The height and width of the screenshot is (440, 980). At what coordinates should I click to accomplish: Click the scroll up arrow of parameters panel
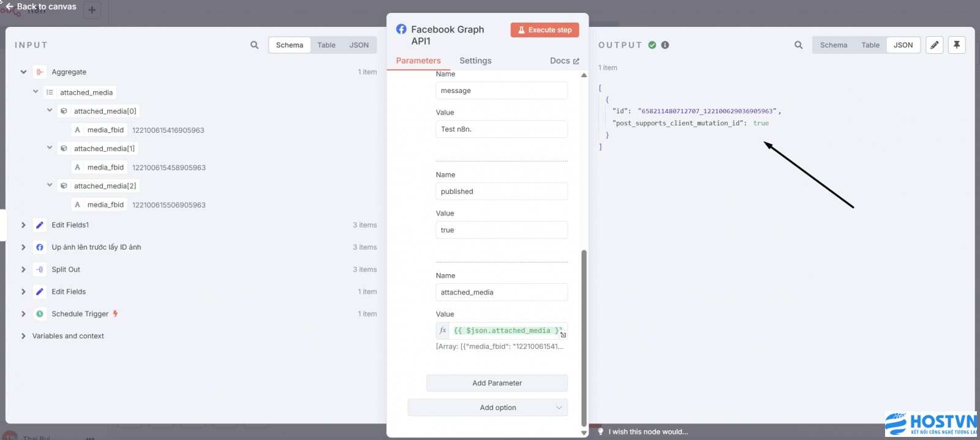coord(584,75)
